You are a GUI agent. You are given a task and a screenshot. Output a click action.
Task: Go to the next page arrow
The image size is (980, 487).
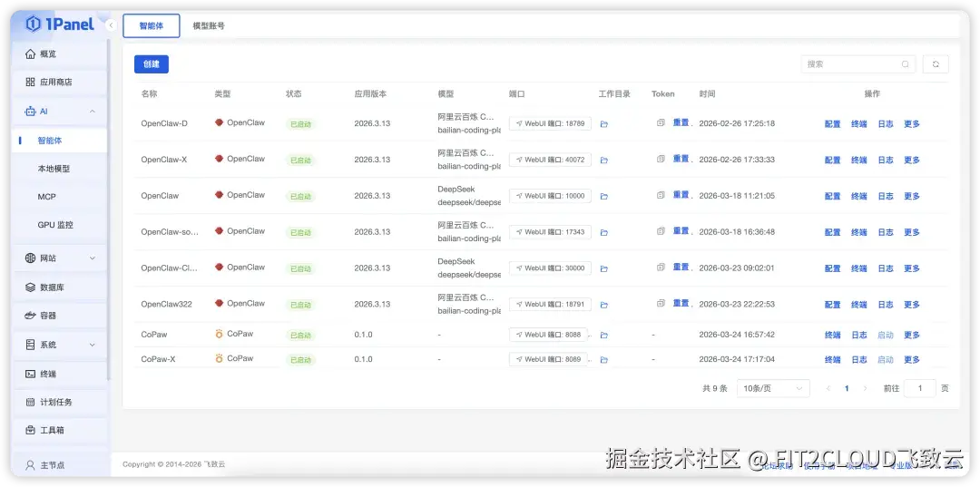pyautogui.click(x=865, y=388)
